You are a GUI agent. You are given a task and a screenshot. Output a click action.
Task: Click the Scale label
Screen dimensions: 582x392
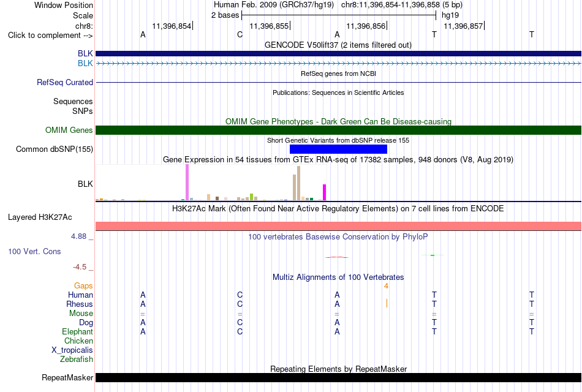(83, 15)
